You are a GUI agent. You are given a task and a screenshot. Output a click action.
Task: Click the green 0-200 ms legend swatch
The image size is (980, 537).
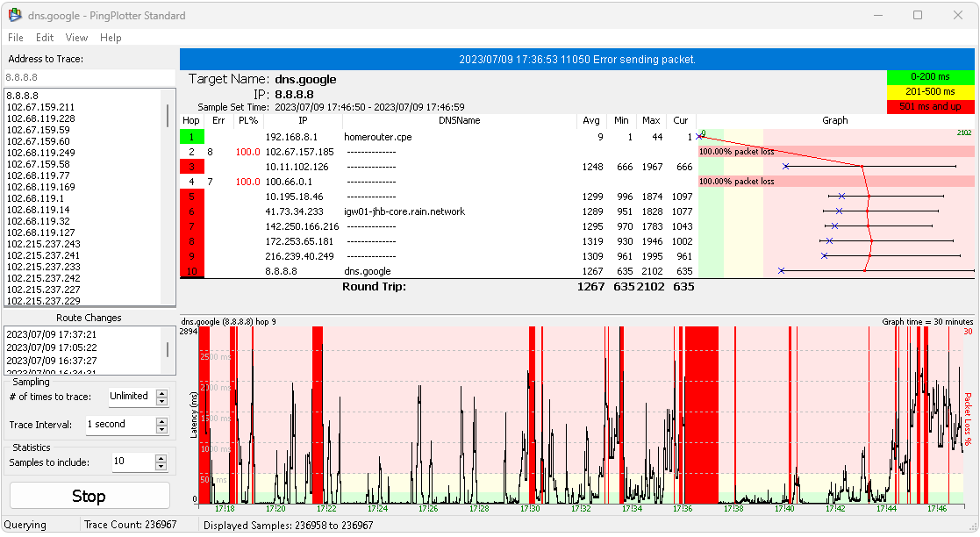tap(930, 77)
